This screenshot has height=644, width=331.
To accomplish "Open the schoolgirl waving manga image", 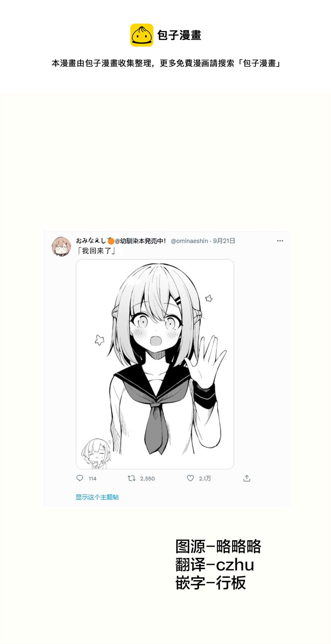I will (155, 364).
